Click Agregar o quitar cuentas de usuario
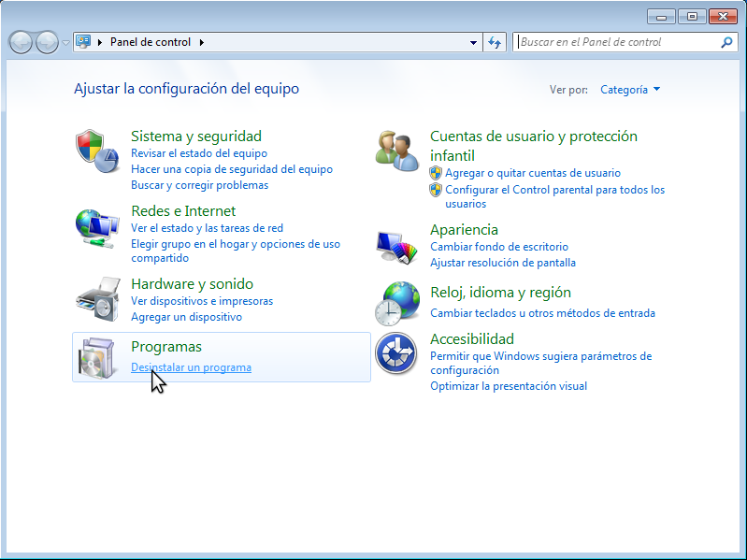This screenshot has height=560, width=747. [x=533, y=173]
